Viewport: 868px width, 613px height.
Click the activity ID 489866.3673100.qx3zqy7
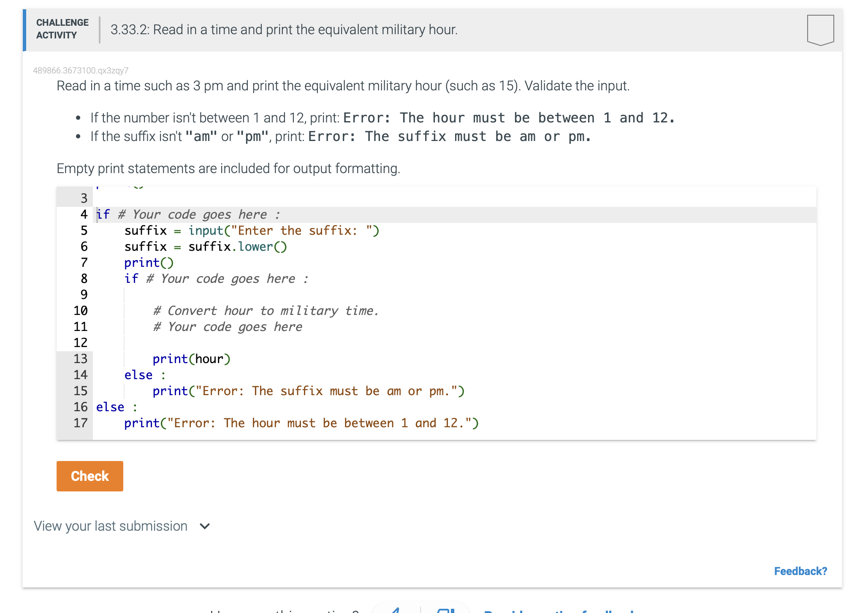coord(81,71)
